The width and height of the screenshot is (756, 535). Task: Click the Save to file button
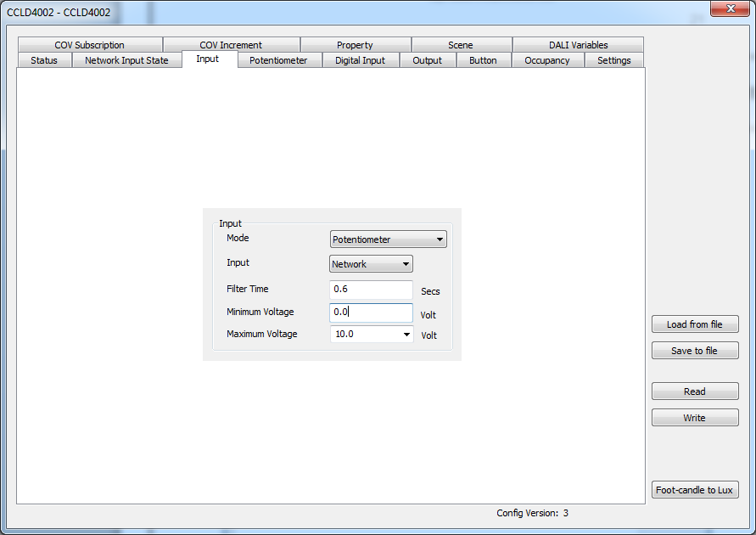695,351
